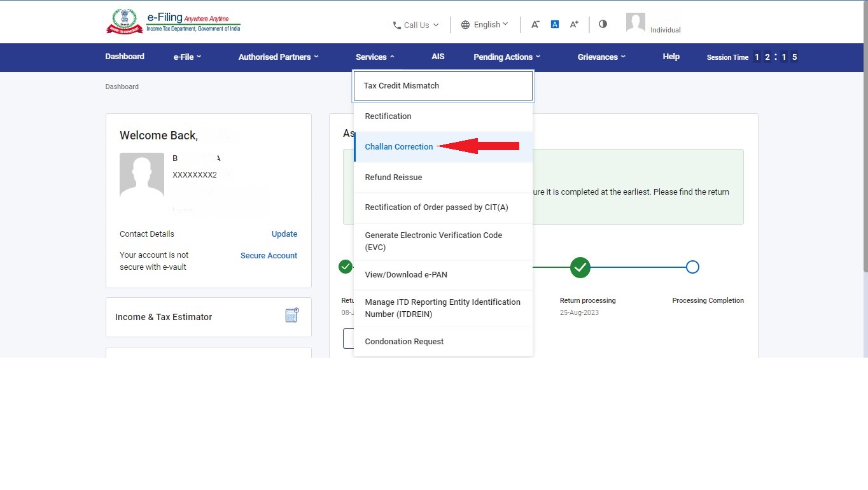Click the Return processing green checkmark
The width and height of the screenshot is (868, 490).
(580, 267)
